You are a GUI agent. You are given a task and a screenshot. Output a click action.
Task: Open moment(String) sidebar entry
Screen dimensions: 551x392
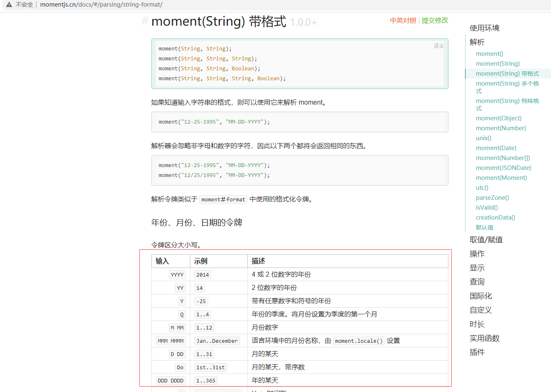tap(498, 64)
